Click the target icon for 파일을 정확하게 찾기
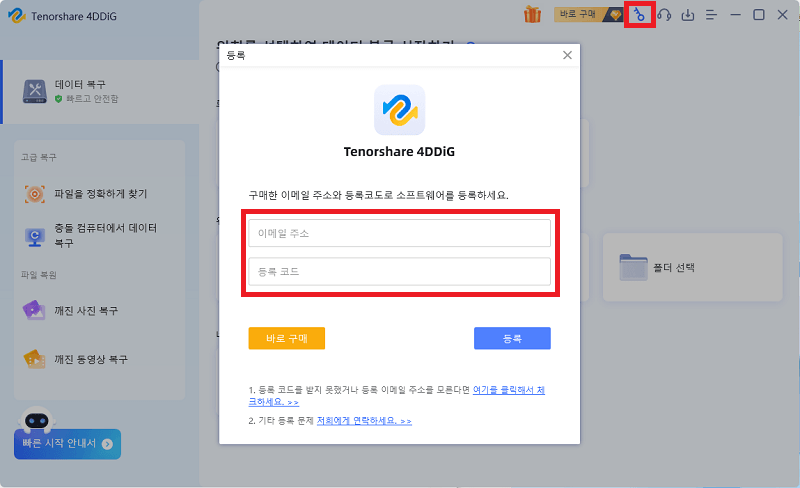800x488 pixels. [x=35, y=194]
